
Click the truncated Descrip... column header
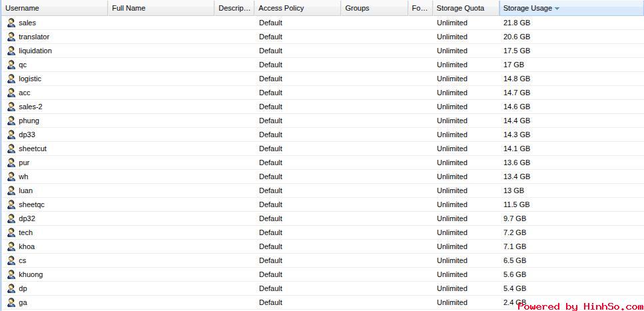tap(234, 8)
